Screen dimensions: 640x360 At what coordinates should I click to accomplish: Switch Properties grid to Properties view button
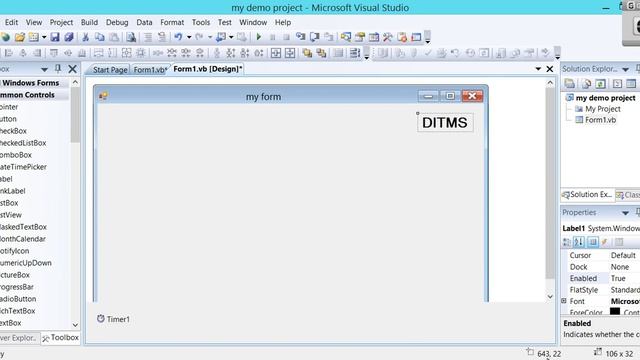[593, 242]
